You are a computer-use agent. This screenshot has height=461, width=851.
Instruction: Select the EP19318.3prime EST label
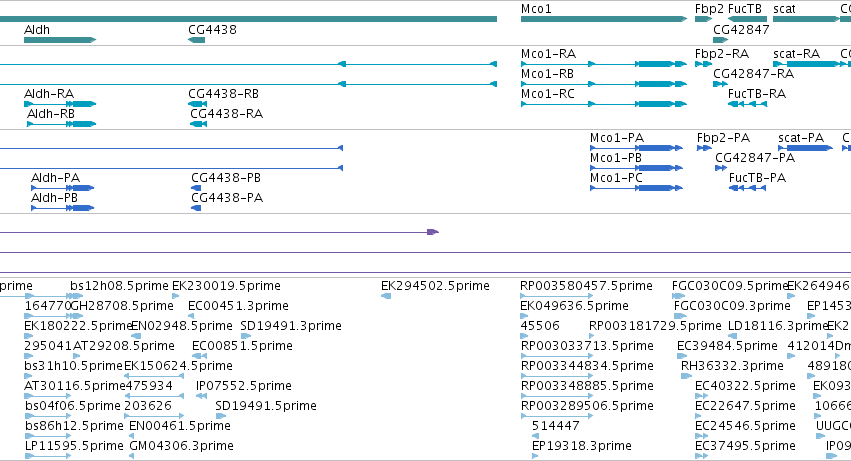tap(581, 447)
